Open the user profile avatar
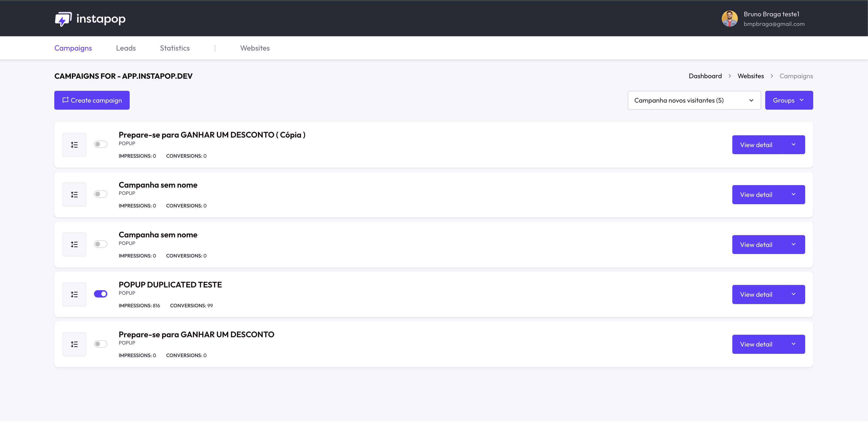This screenshot has width=868, height=423. pos(730,19)
